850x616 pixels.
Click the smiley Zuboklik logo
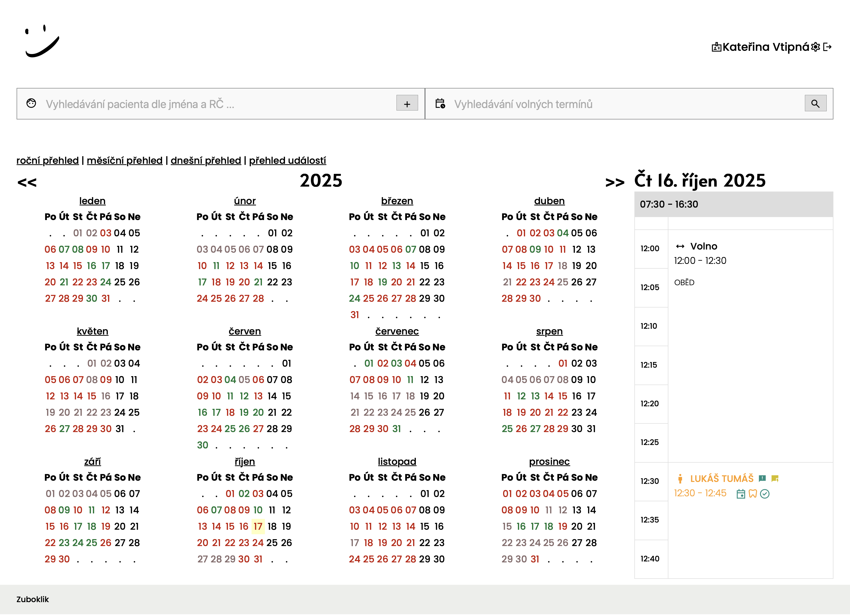pos(42,41)
